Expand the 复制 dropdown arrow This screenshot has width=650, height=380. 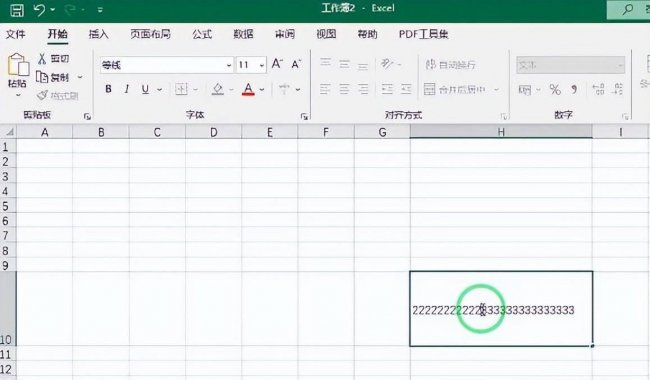tap(80, 77)
